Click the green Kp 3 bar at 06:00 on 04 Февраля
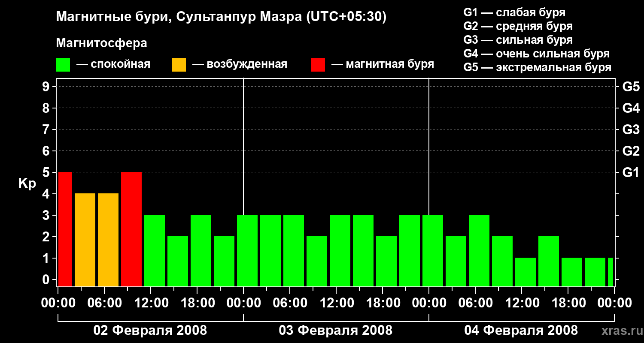This screenshot has width=644, height=343. point(479,250)
